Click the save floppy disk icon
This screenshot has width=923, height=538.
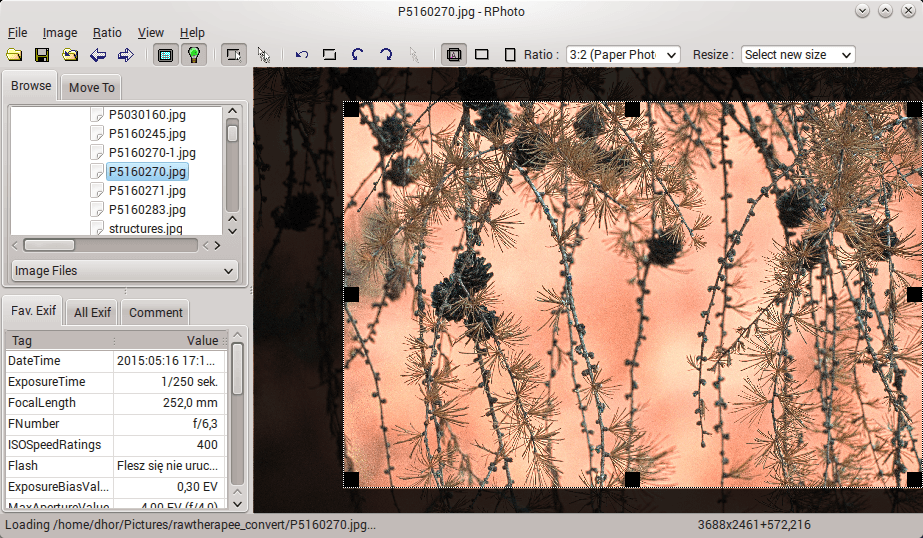coord(42,55)
